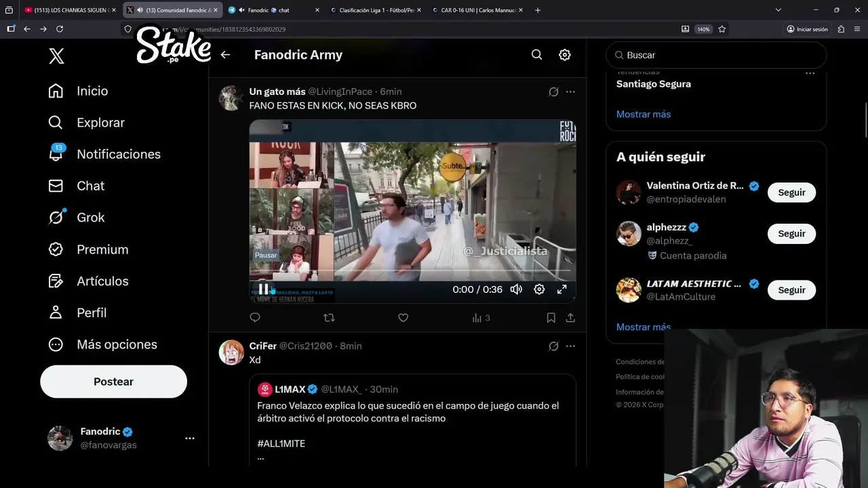The height and width of the screenshot is (488, 868).
Task: Pause the video playback
Action: click(263, 289)
